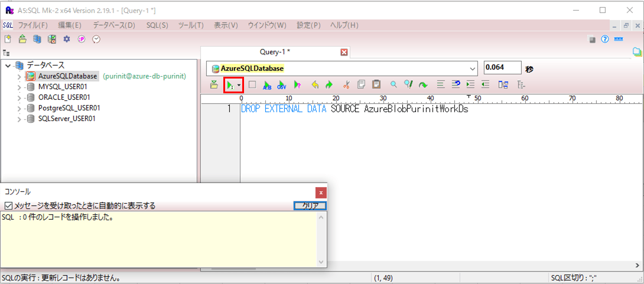
Task: Open SQL file using query toolbar folder icon
Action: (213, 85)
